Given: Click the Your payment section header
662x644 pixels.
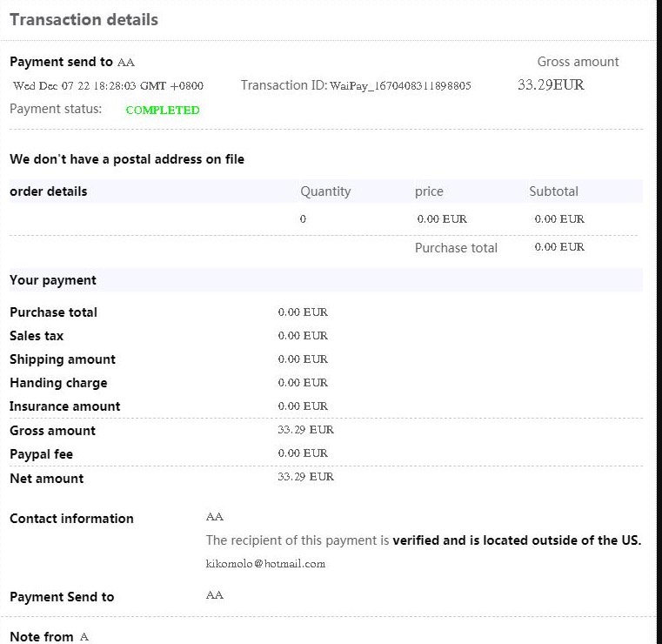Looking at the screenshot, I should coord(53,280).
